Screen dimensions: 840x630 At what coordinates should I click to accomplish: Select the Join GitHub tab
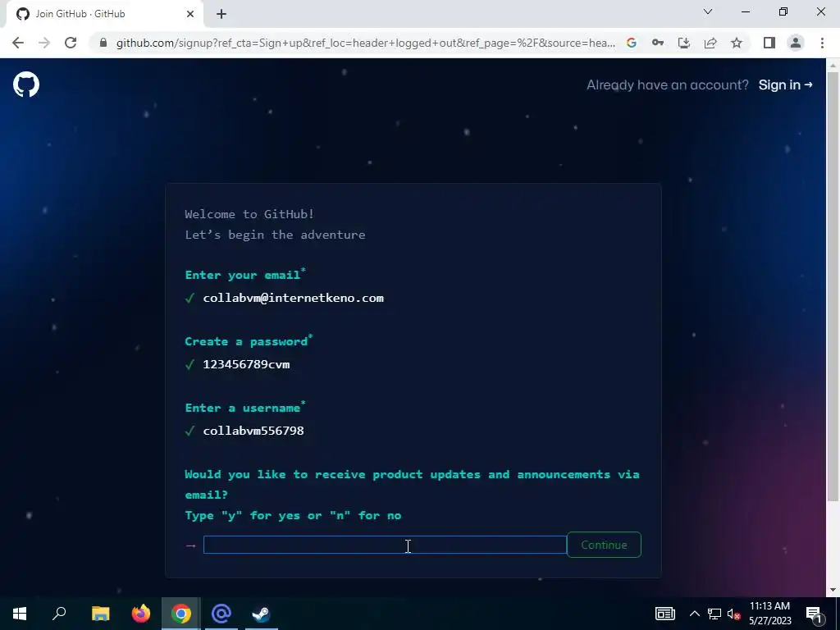104,15
